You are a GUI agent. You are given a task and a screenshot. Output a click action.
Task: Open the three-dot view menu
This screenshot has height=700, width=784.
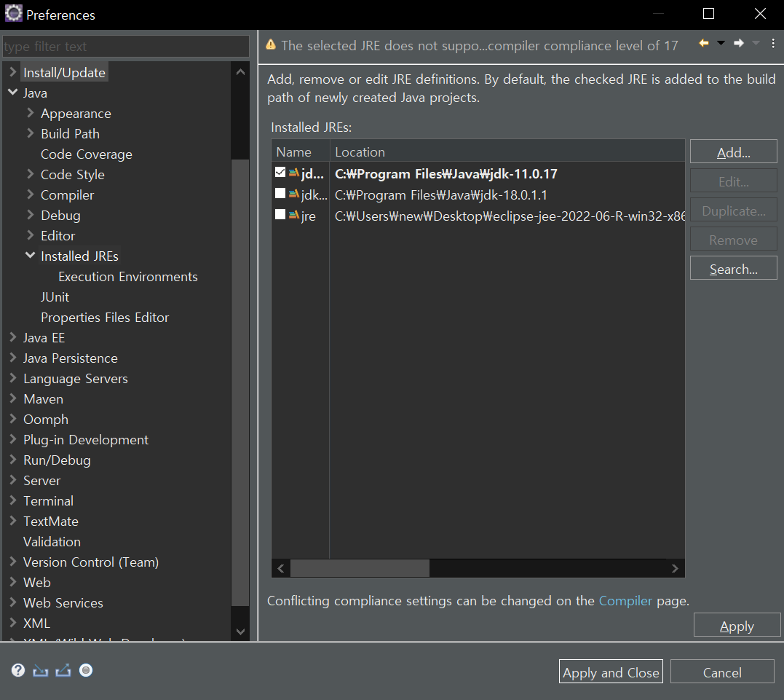coord(773,44)
